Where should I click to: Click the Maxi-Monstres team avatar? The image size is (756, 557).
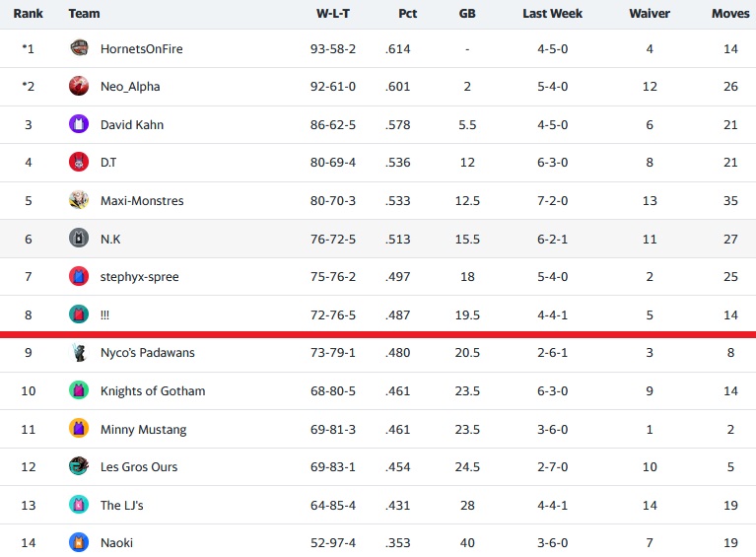click(x=79, y=200)
